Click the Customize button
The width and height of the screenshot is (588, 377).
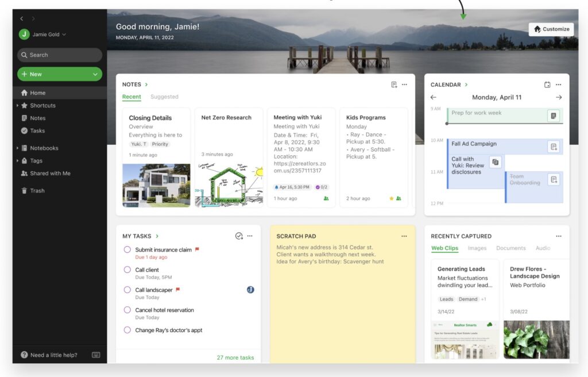coord(551,29)
